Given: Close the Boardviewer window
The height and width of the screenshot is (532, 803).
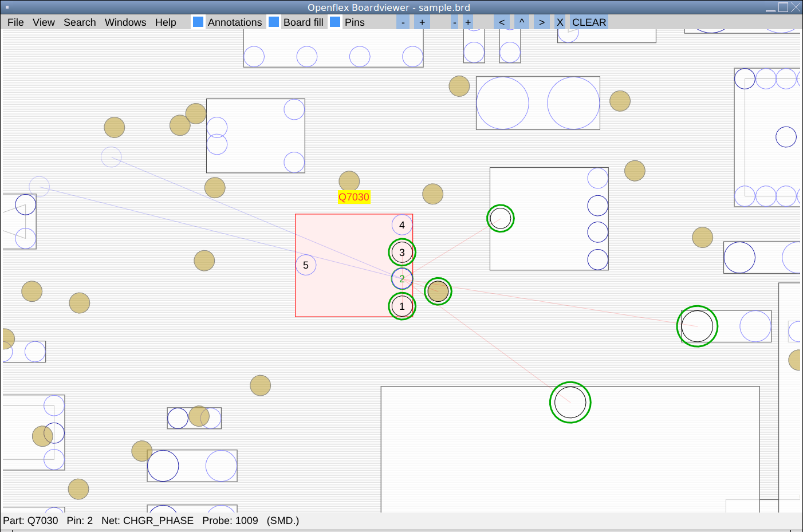Looking at the screenshot, I should [x=796, y=7].
